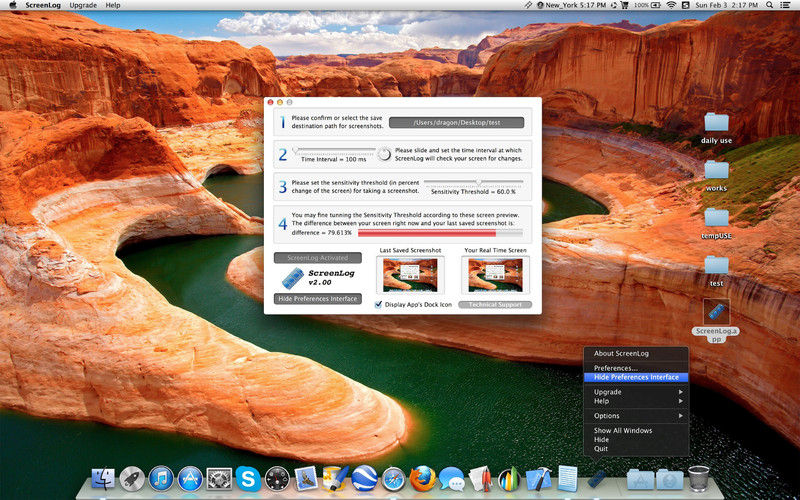The width and height of the screenshot is (800, 500).
Task: Open the Trash in the Dock
Action: 699,478
